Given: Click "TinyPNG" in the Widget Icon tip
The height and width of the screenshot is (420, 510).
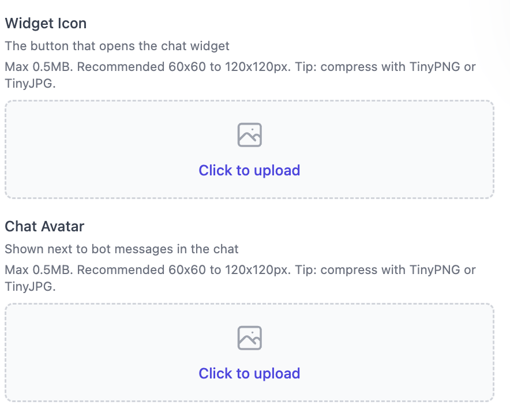Looking at the screenshot, I should pos(435,66).
